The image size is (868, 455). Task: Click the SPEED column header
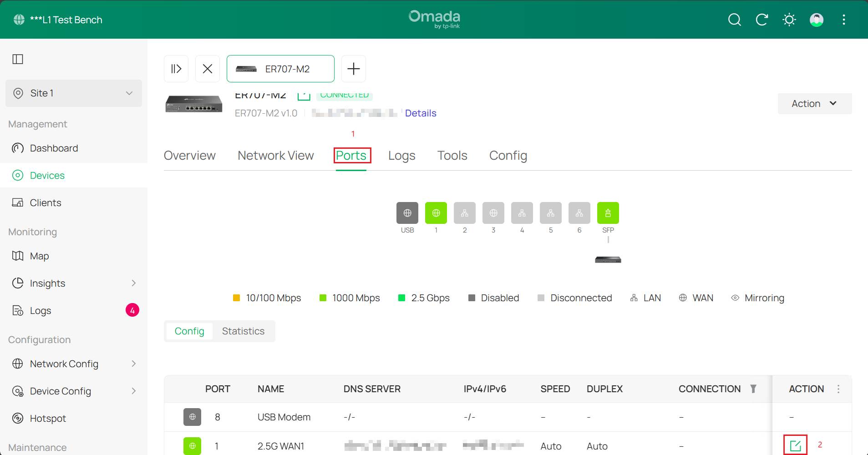tap(555, 389)
